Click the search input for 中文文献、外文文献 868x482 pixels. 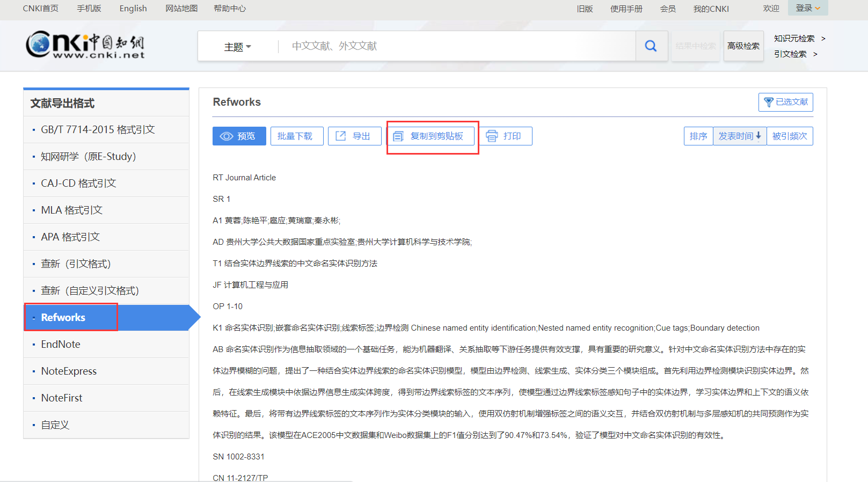click(x=456, y=46)
